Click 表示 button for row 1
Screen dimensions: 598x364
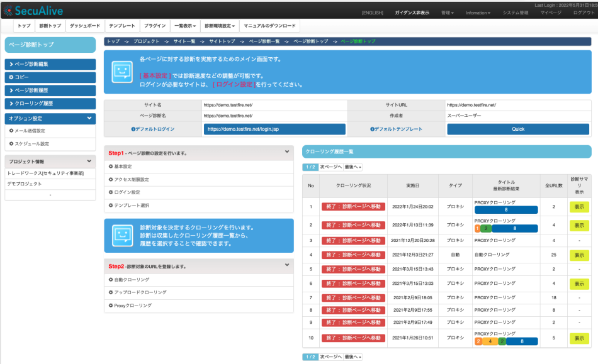point(579,207)
